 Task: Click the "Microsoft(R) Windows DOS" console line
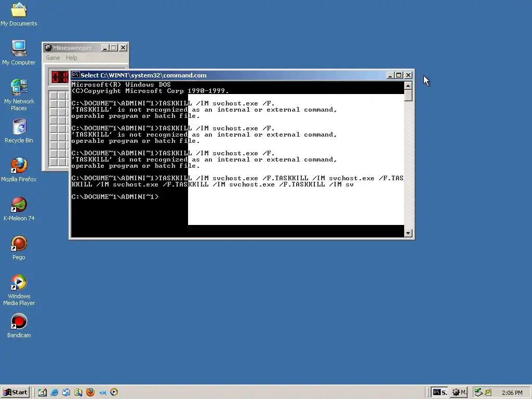pos(121,85)
